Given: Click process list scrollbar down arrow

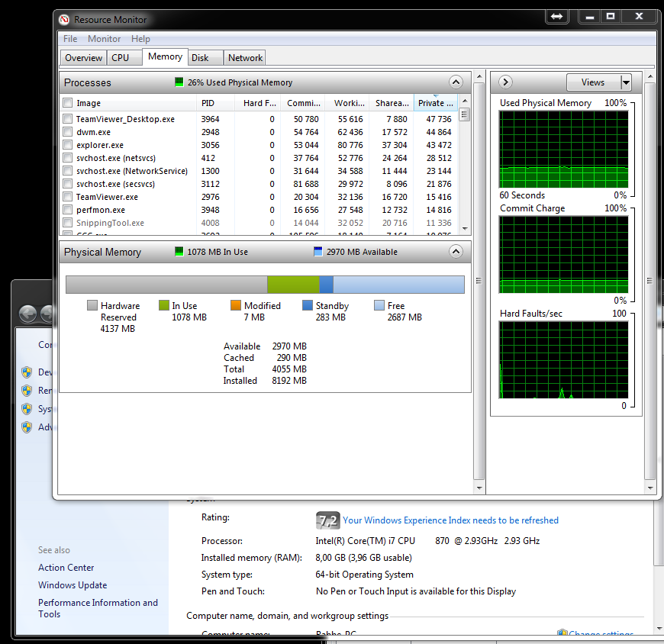Looking at the screenshot, I should (x=465, y=229).
